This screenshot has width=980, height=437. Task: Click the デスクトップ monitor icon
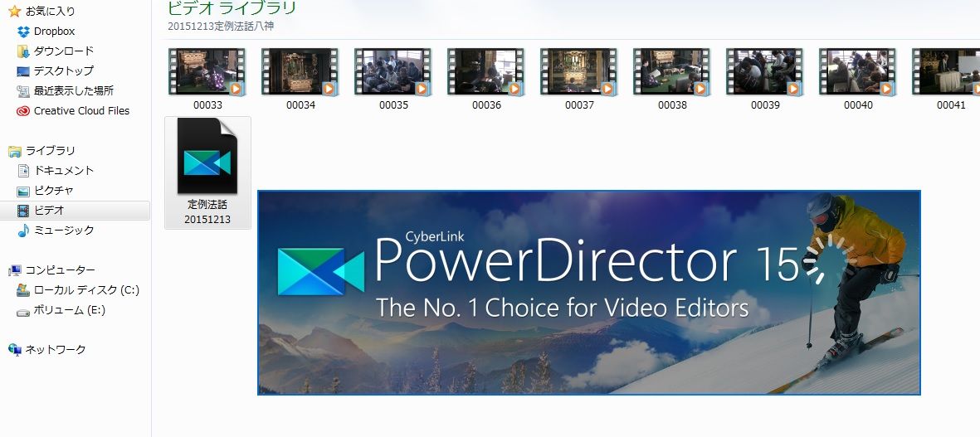click(23, 71)
